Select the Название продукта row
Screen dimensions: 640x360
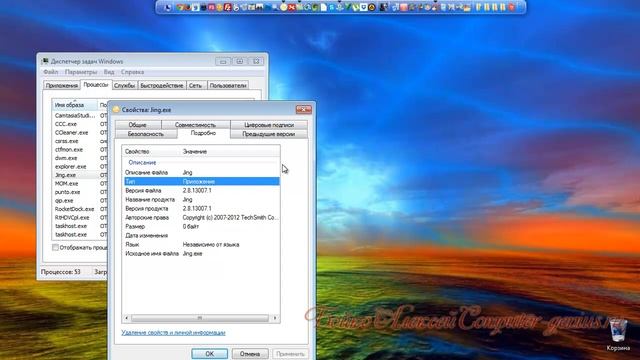[202, 199]
